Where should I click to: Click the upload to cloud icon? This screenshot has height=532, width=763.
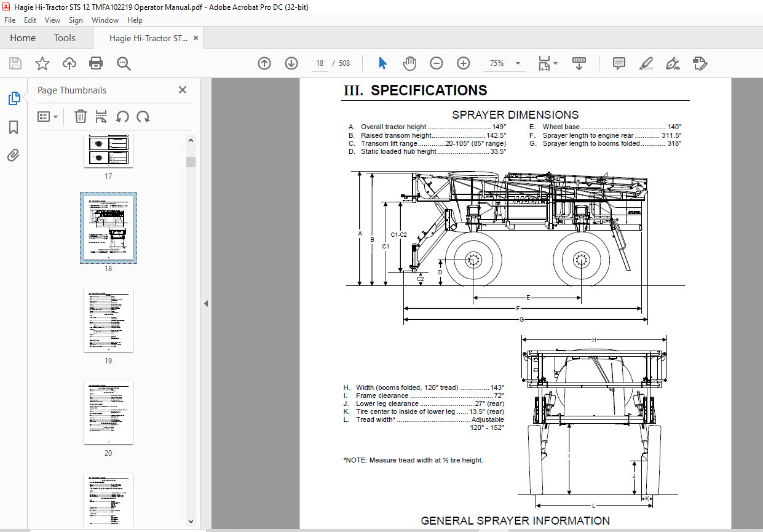(x=69, y=63)
